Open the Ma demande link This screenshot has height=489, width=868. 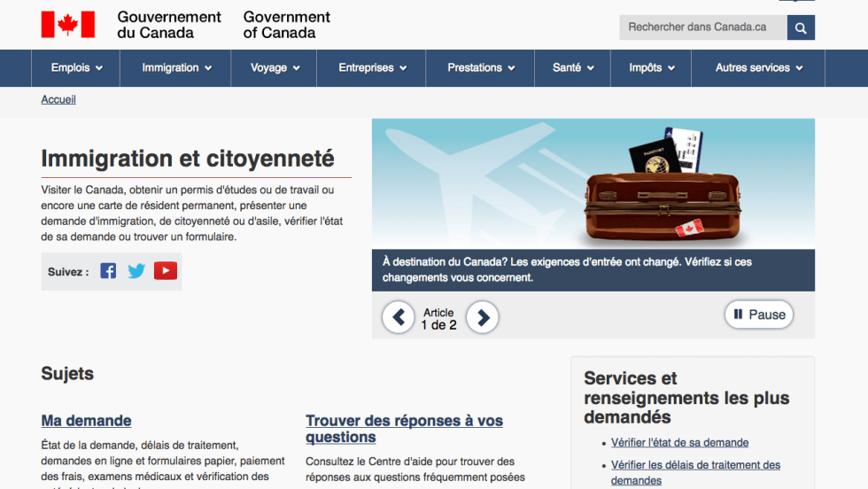(86, 421)
